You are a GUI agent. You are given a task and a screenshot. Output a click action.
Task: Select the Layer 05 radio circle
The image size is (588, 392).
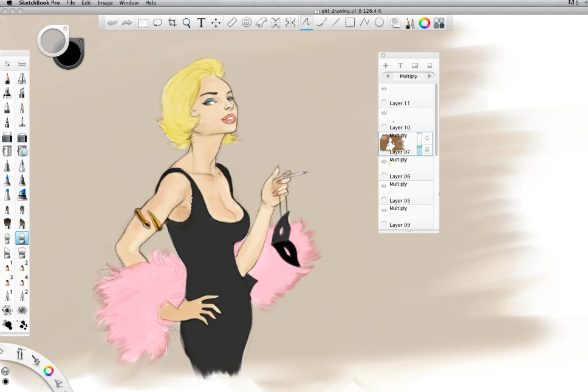pos(384,200)
